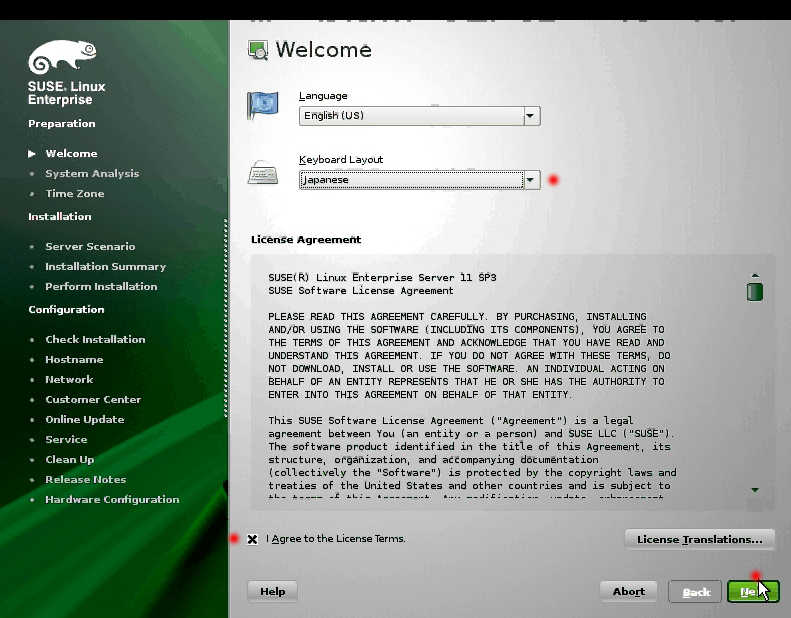Select the Welcome step in sidebar

pos(71,153)
